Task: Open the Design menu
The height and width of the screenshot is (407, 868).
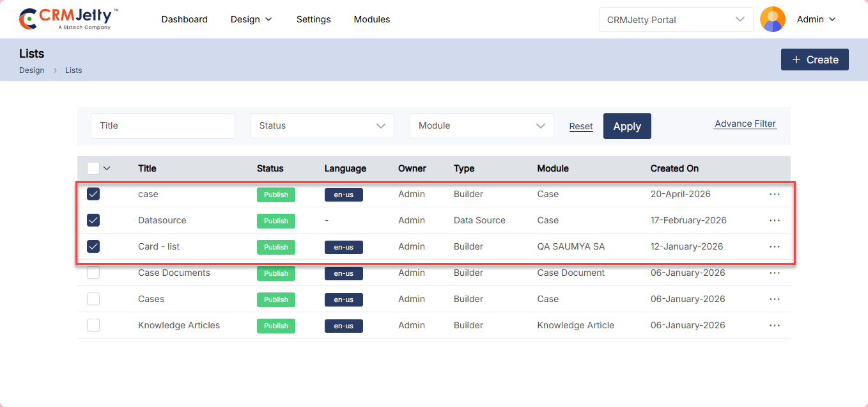Action: [251, 20]
